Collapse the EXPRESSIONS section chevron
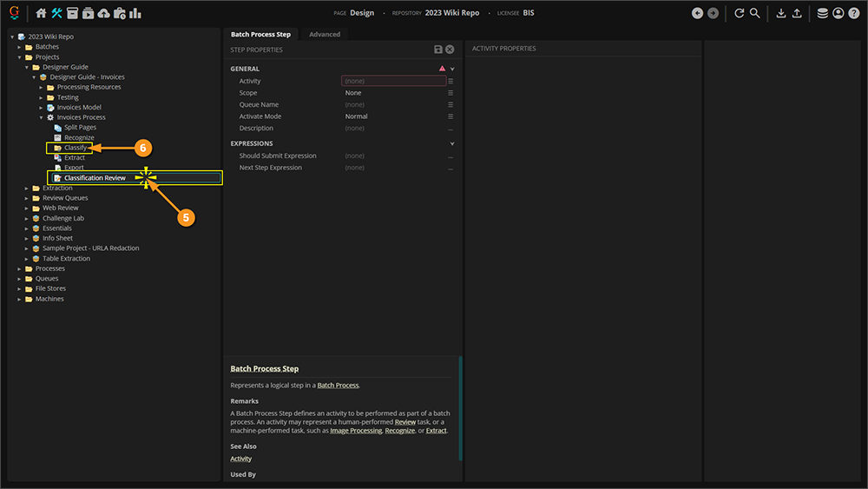Viewport: 868px width, 489px height. pos(452,143)
